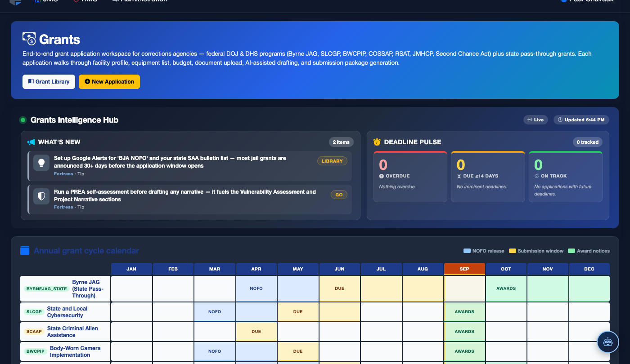Screen dimensions: 630x364
Task: Click the SLCGP program tag
Action: (x=34, y=312)
